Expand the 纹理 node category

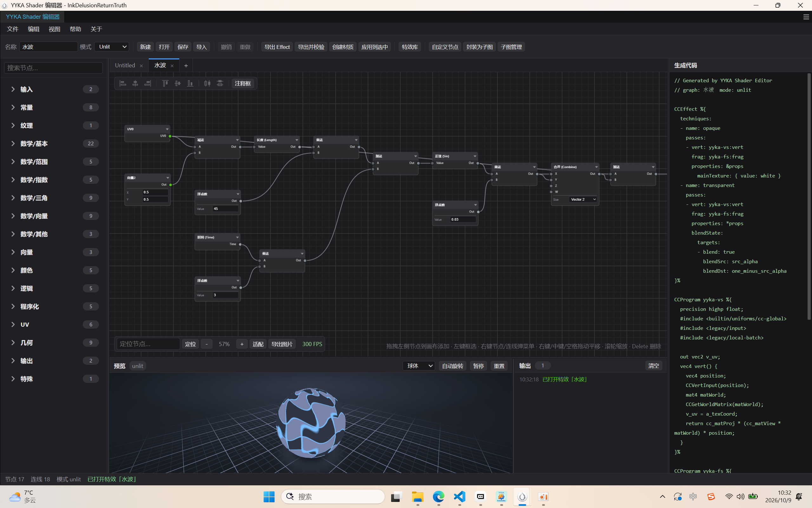click(53, 126)
